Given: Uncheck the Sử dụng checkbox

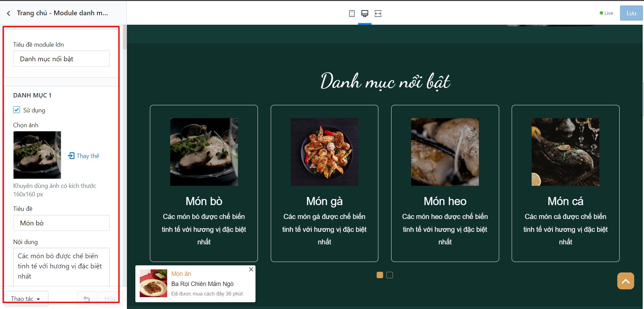Looking at the screenshot, I should point(17,110).
